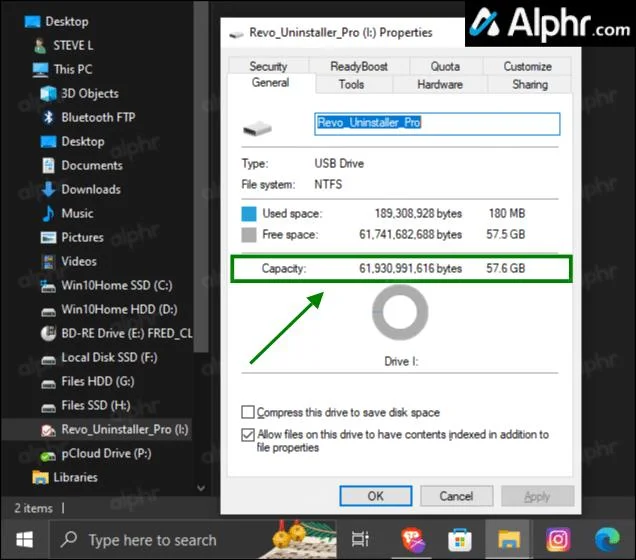Select Documents label in navigation tree
The height and width of the screenshot is (560, 636).
tap(92, 165)
